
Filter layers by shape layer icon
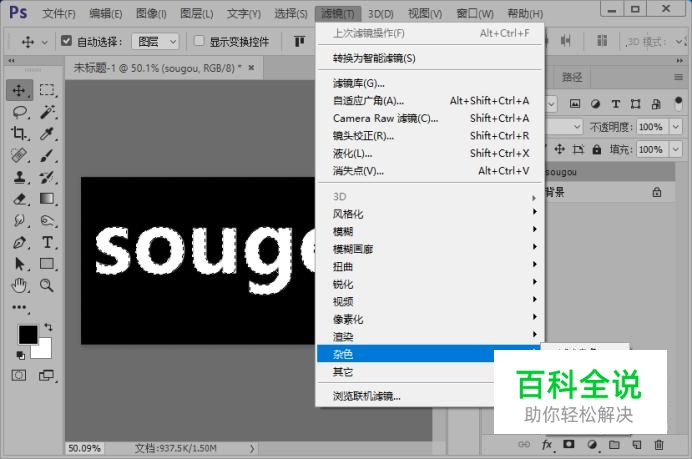636,104
